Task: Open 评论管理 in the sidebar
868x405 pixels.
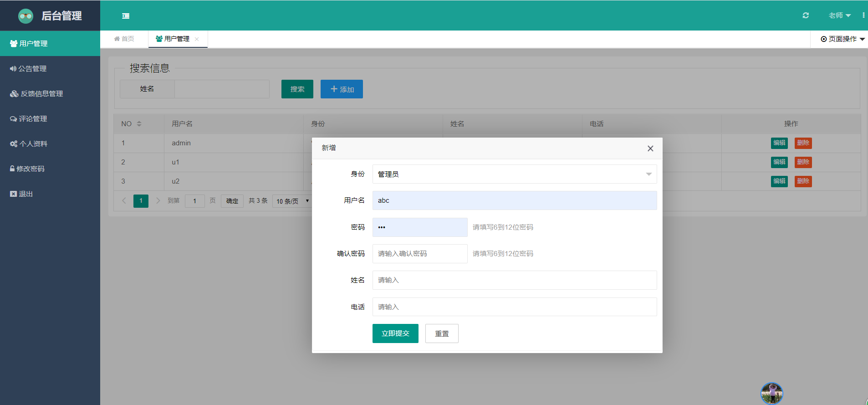Action: 50,118
